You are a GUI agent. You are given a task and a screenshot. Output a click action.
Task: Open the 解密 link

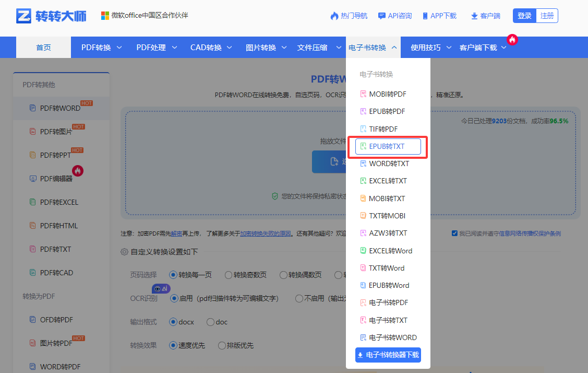[x=176, y=234]
